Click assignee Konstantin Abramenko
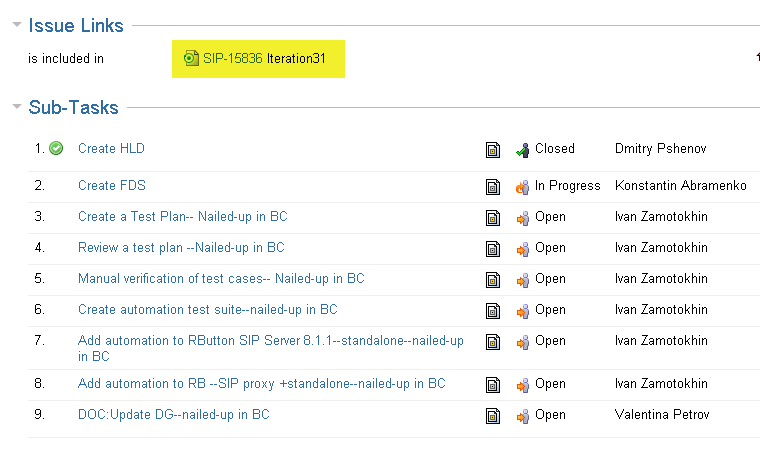760x449 pixels. tap(680, 186)
